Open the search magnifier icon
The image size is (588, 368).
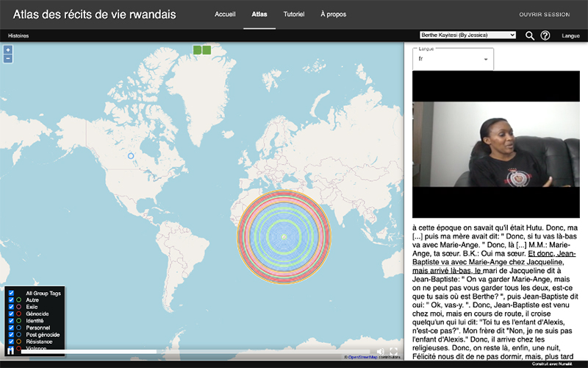pos(529,35)
